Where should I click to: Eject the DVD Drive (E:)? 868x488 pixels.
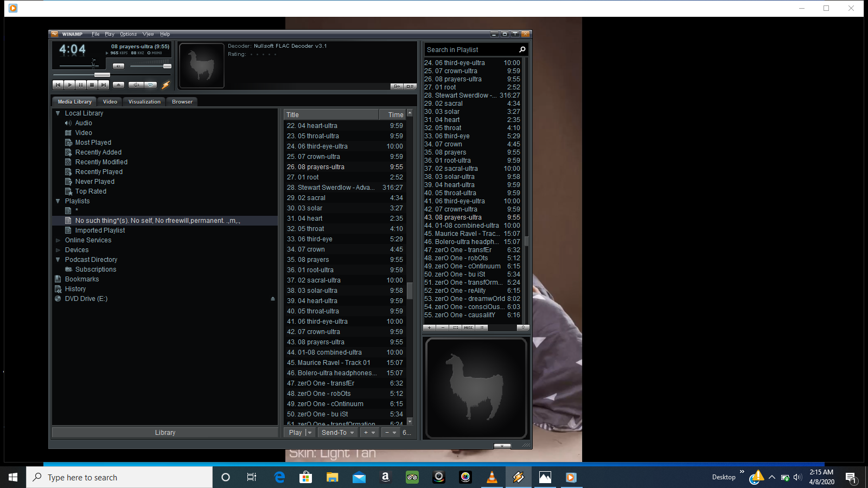(273, 299)
